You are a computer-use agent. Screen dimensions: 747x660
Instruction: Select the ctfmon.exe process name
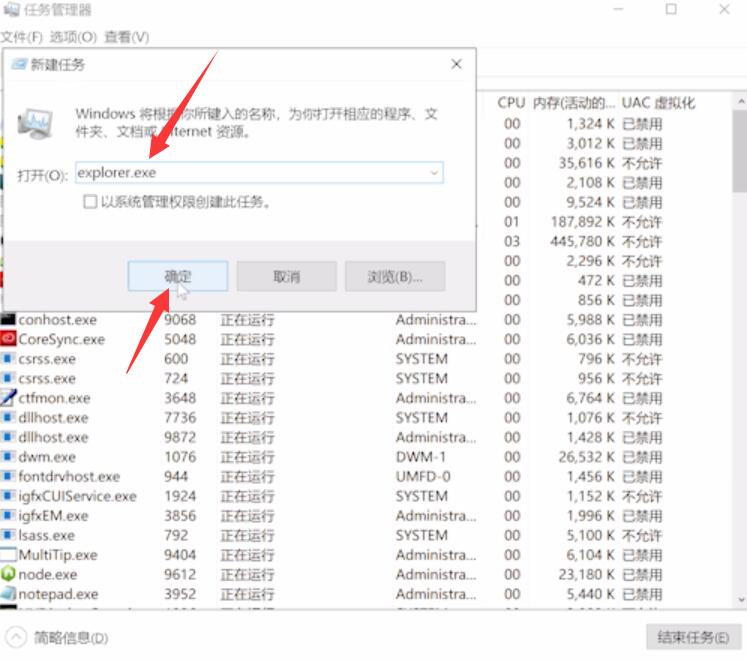tap(54, 397)
